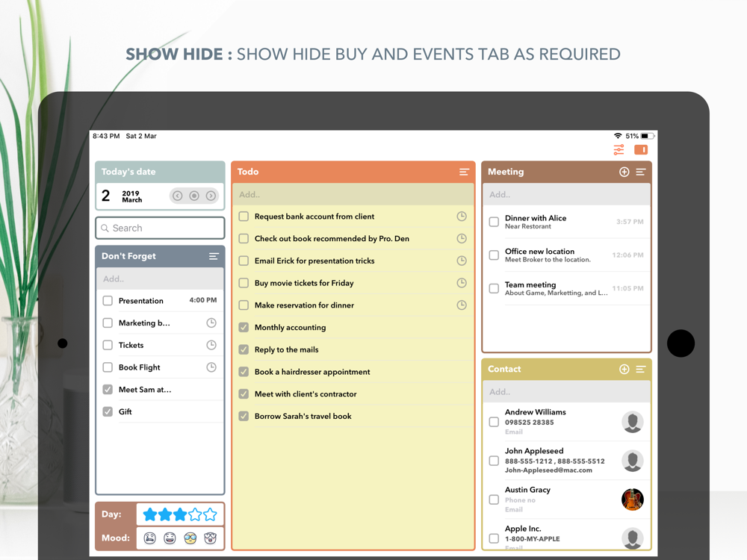The width and height of the screenshot is (747, 560).
Task: Uncheck Monthly accounting task
Action: coord(244,327)
